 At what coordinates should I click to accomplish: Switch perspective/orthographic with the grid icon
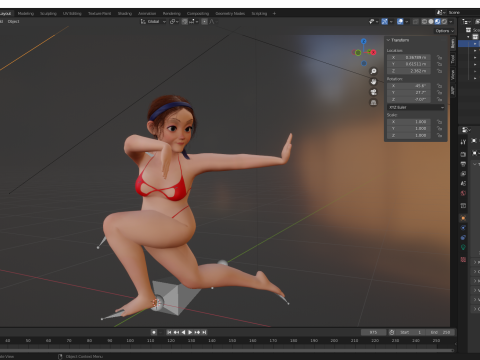pos(374,102)
